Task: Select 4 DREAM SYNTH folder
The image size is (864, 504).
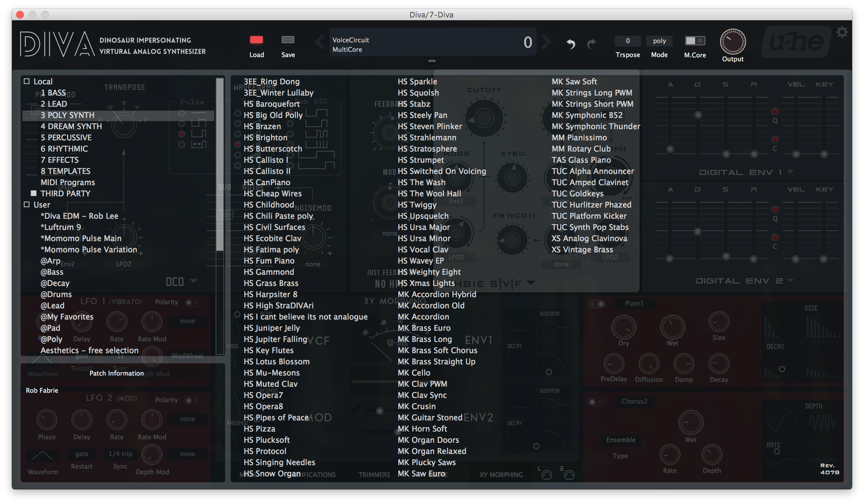Action: tap(71, 126)
